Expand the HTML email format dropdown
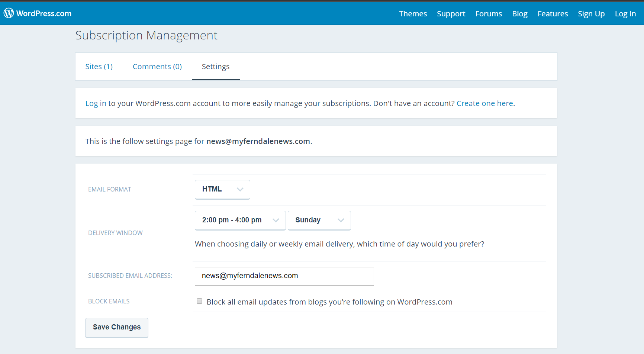The image size is (644, 354). [222, 189]
